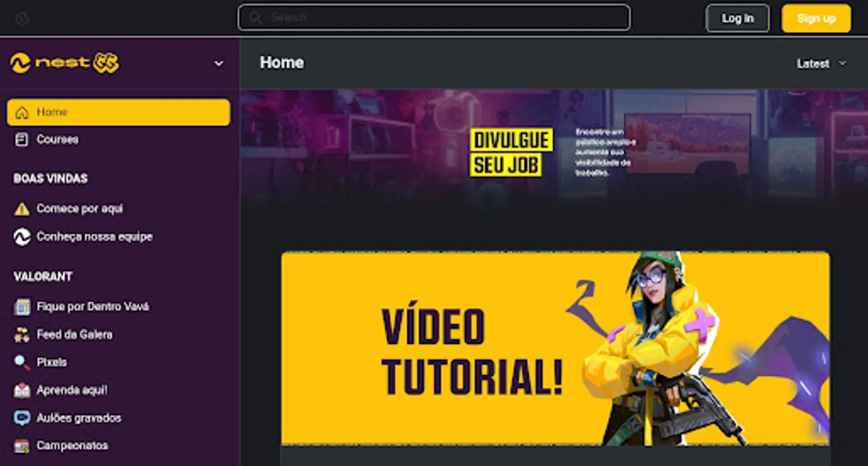Screen dimensions: 868x466
Task: Open the Courses sidebar item
Action: coord(119,140)
